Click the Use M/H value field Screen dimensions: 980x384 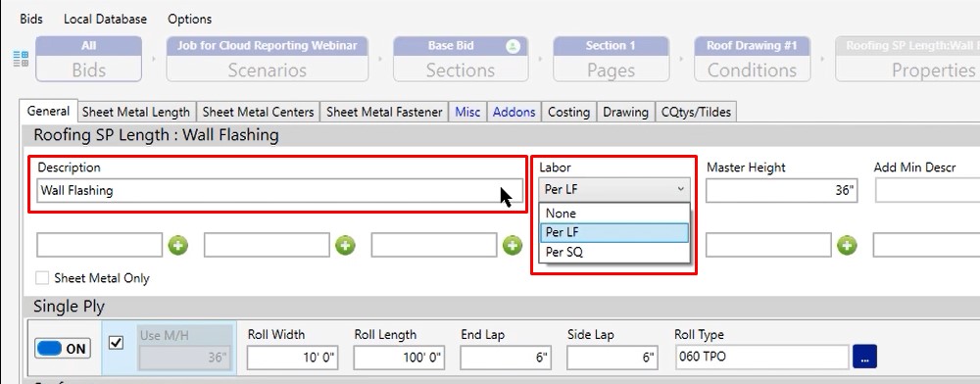click(x=185, y=358)
